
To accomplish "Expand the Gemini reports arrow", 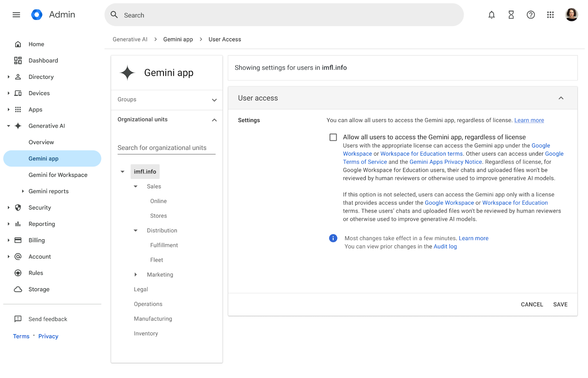I will coord(23,191).
